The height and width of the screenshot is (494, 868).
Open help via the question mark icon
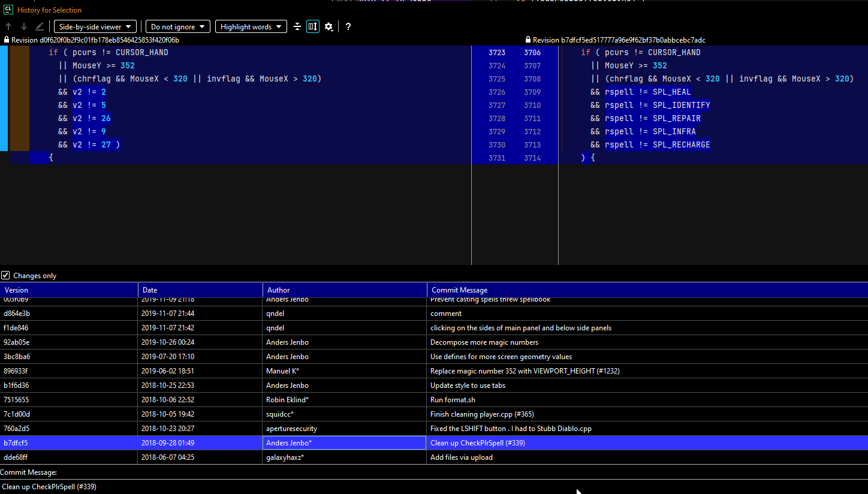[348, 26]
